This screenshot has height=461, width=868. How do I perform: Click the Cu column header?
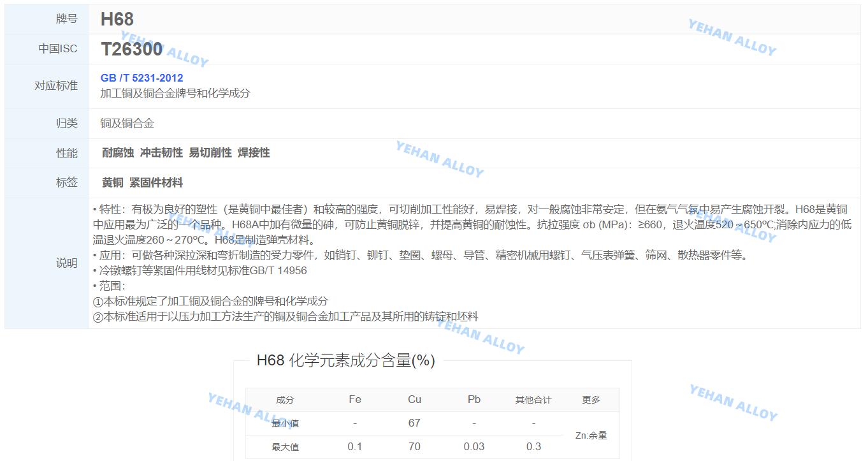click(414, 400)
